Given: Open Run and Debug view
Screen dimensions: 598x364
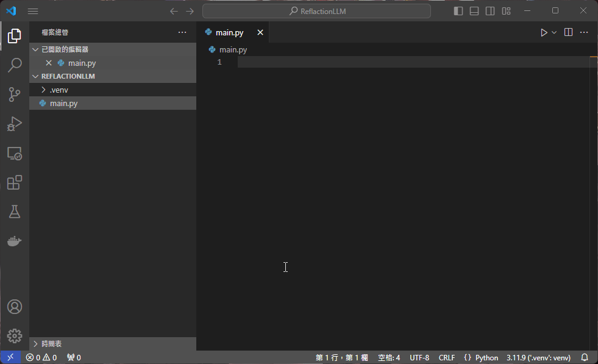Looking at the screenshot, I should [15, 124].
